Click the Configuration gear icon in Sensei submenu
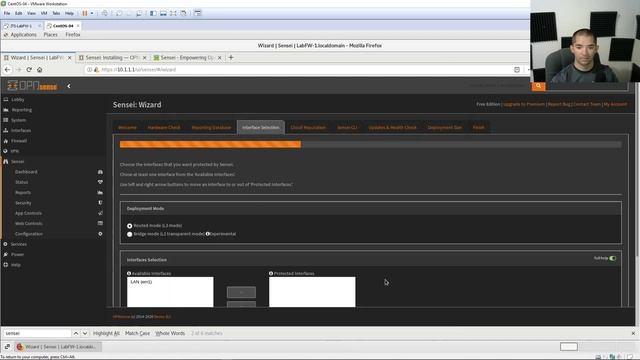 pyautogui.click(x=100, y=234)
